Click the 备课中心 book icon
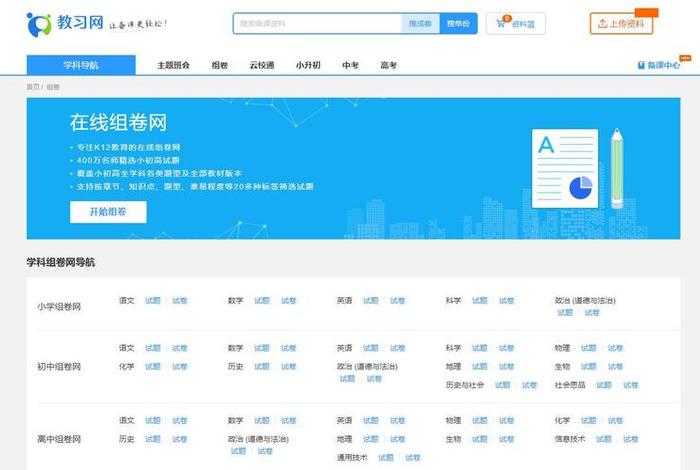Viewport: 700px width, 470px height. coord(641,65)
